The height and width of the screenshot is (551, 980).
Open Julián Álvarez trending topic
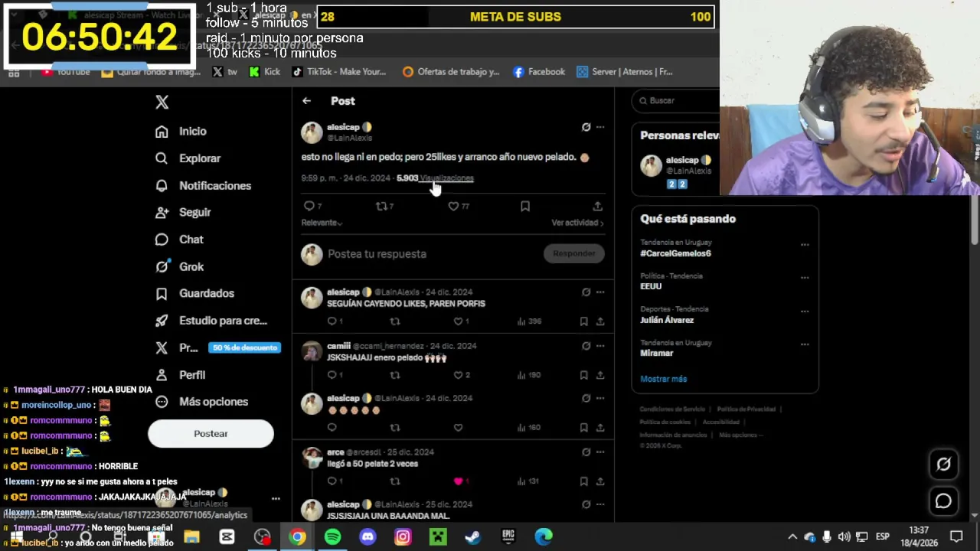(x=667, y=320)
